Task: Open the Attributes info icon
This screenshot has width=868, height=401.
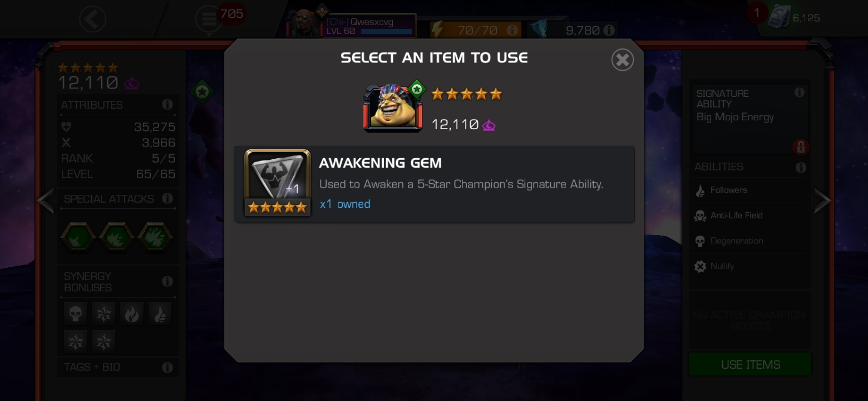Action: coord(167,105)
